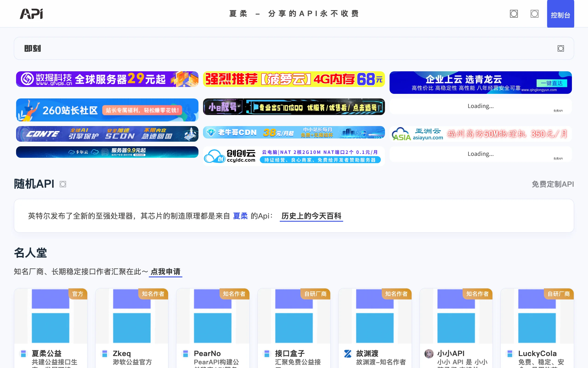The width and height of the screenshot is (588, 368).
Task: Select the LuckyCola card title
Action: (x=537, y=354)
